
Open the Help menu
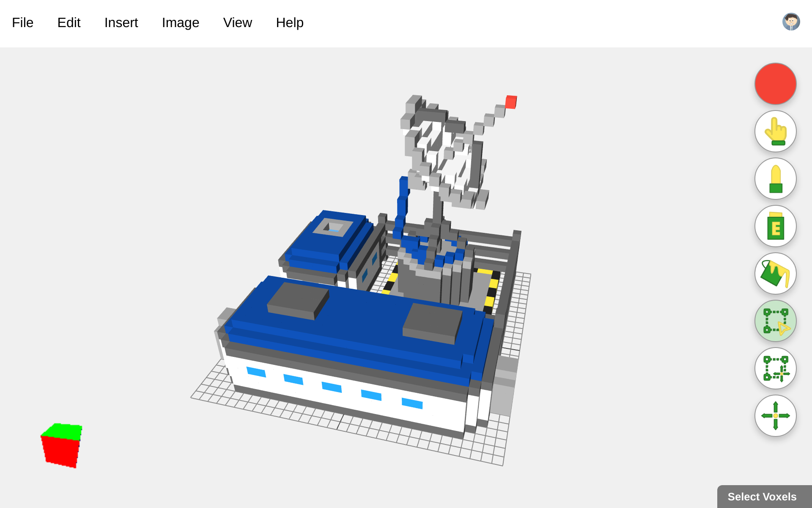pos(290,22)
